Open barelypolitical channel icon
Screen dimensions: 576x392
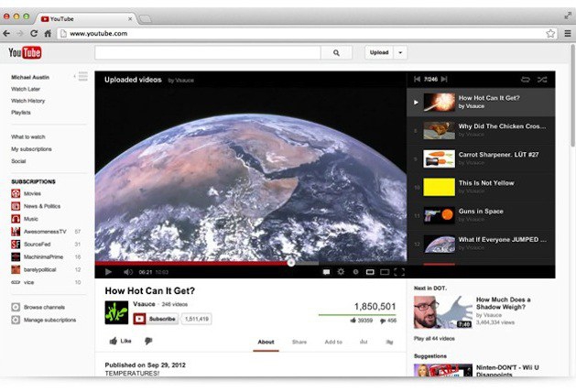click(x=16, y=269)
